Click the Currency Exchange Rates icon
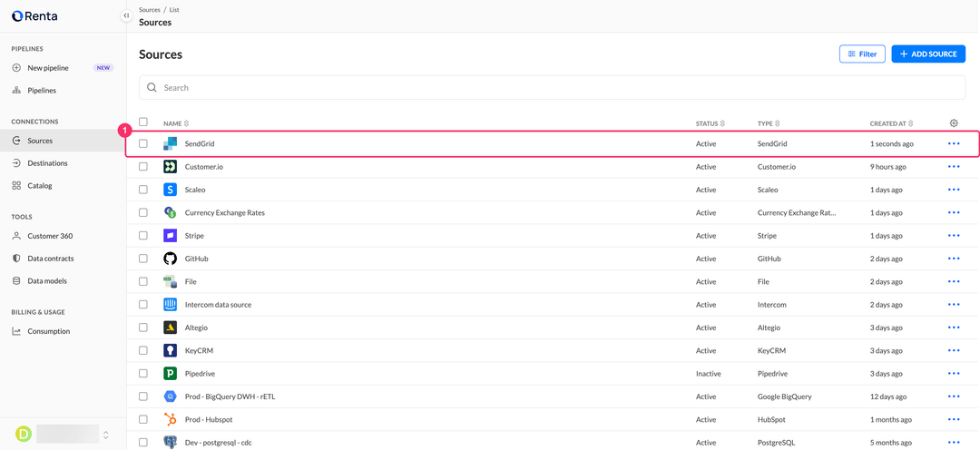This screenshot has height=450, width=980. (170, 212)
